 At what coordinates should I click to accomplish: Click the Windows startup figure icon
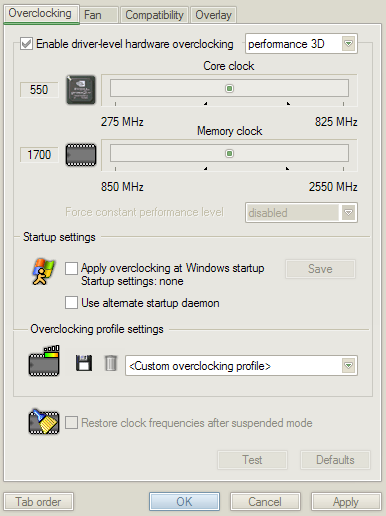pyautogui.click(x=43, y=271)
